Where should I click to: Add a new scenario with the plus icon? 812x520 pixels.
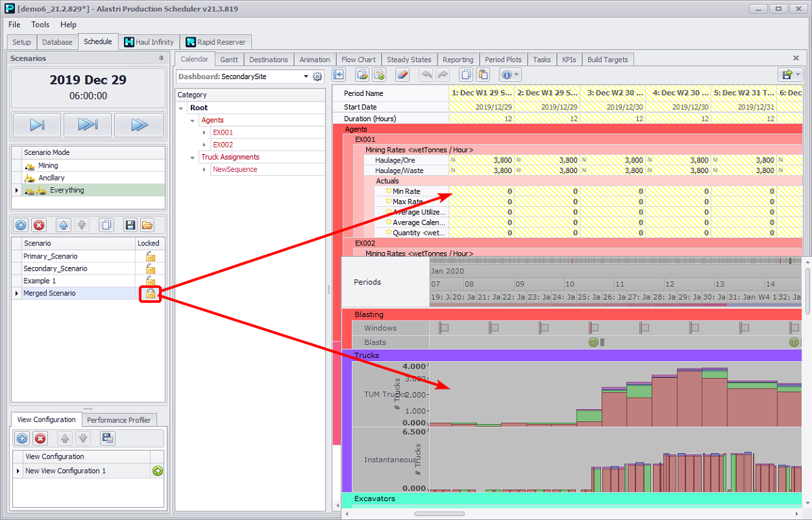point(21,224)
